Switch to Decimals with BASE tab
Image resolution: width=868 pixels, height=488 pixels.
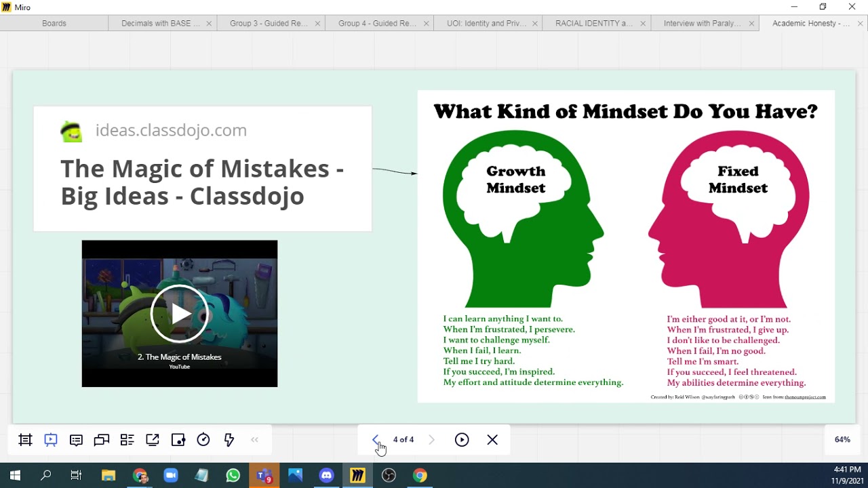point(161,23)
